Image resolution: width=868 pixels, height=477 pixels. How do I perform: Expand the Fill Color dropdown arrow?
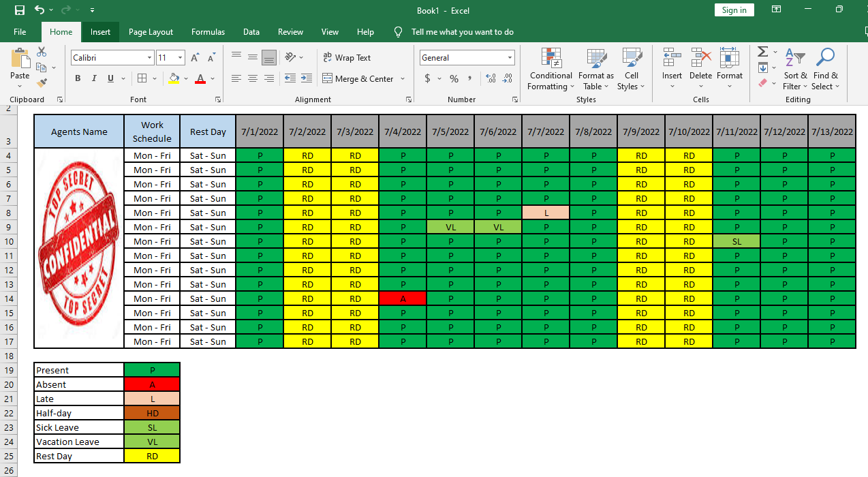186,79
